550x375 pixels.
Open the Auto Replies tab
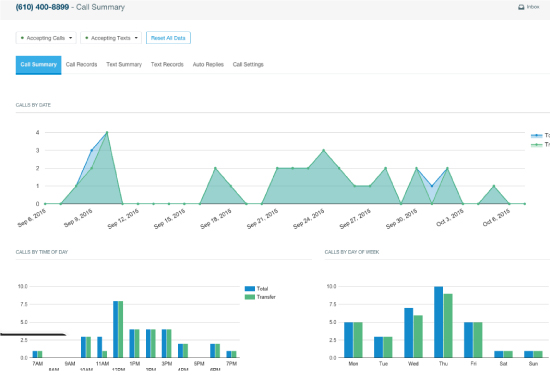pyautogui.click(x=208, y=65)
